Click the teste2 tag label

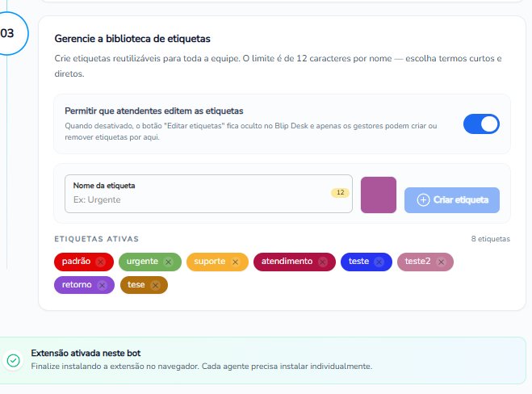click(x=417, y=262)
